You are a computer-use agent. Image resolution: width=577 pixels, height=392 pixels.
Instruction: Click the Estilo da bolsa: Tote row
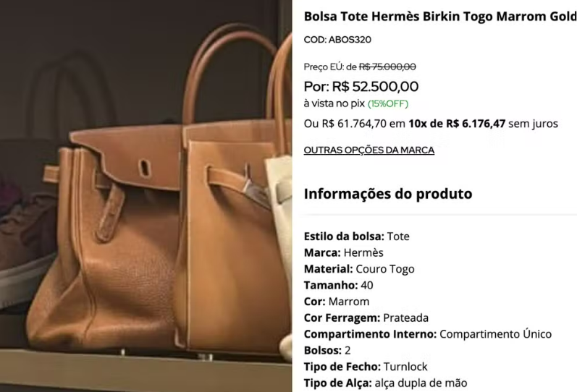(357, 236)
